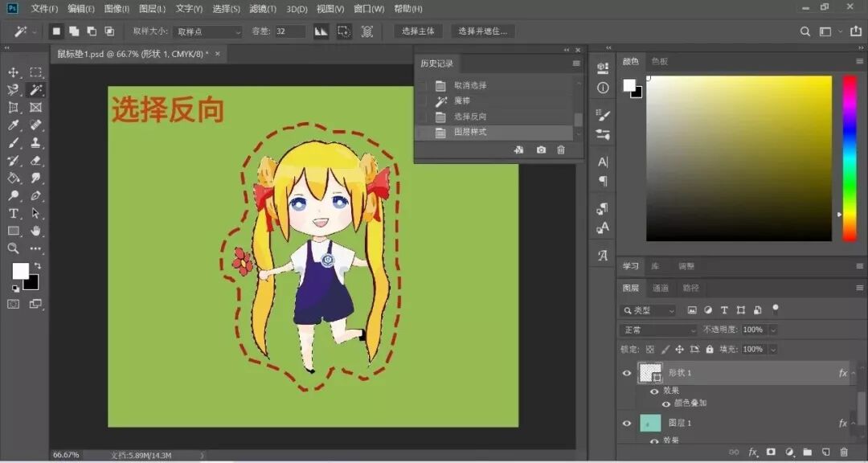Toggle layer filtering on/off switch

(776, 309)
